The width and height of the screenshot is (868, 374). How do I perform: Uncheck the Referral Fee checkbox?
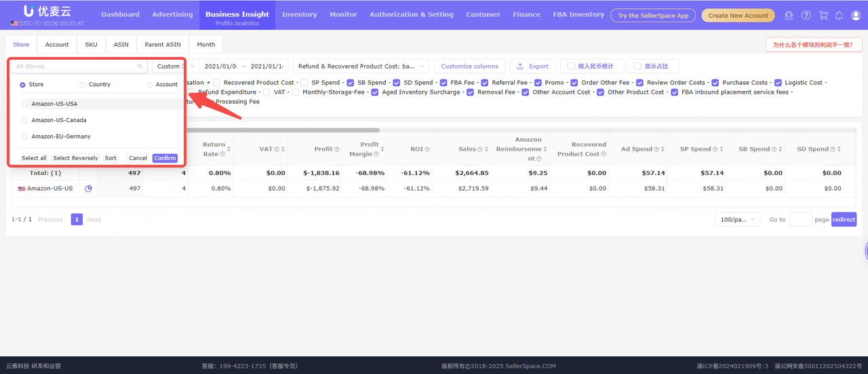(485, 83)
